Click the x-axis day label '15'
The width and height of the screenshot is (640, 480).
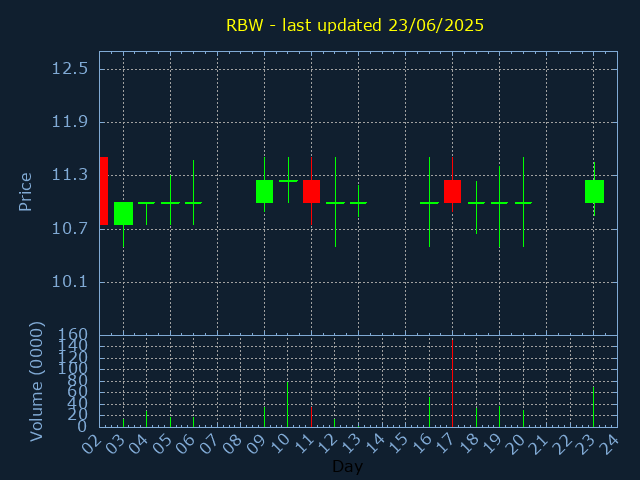pyautogui.click(x=397, y=444)
